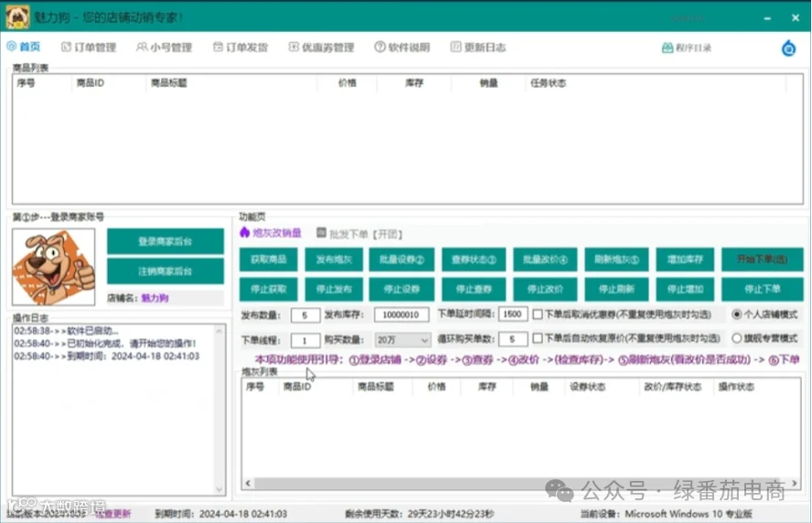Open the 优惠券管理 coupon icon
This screenshot has width=812, height=523.
pos(294,48)
